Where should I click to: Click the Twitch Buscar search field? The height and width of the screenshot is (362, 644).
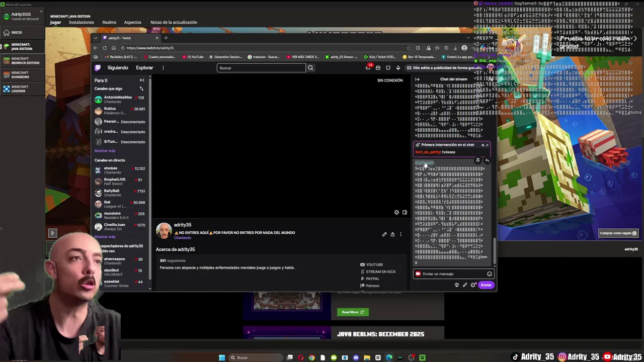coord(261,68)
